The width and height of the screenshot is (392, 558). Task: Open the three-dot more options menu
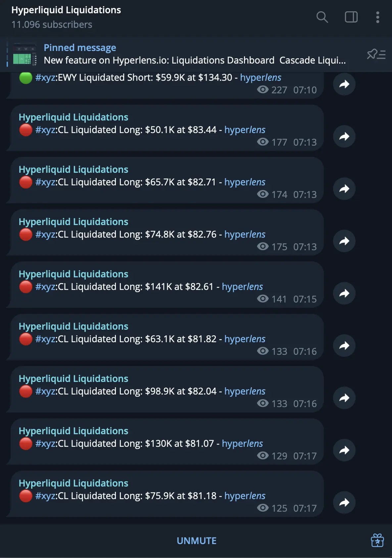pos(377,17)
